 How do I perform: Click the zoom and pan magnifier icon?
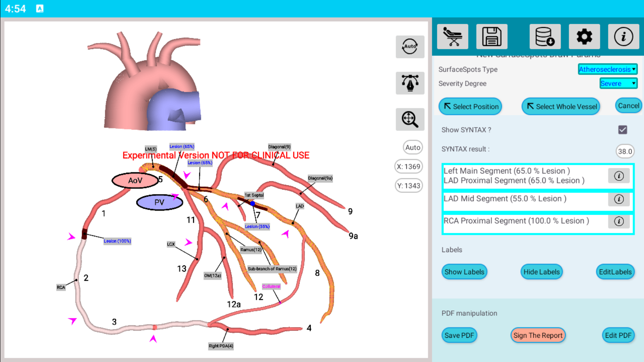coord(410,119)
